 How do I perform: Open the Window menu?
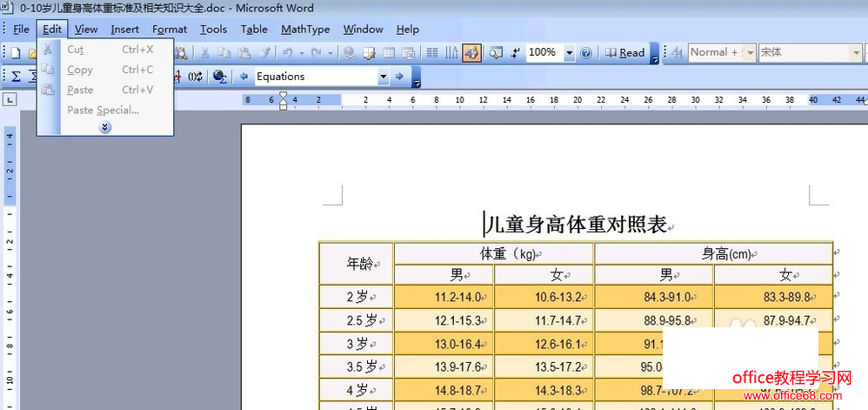[x=364, y=30]
